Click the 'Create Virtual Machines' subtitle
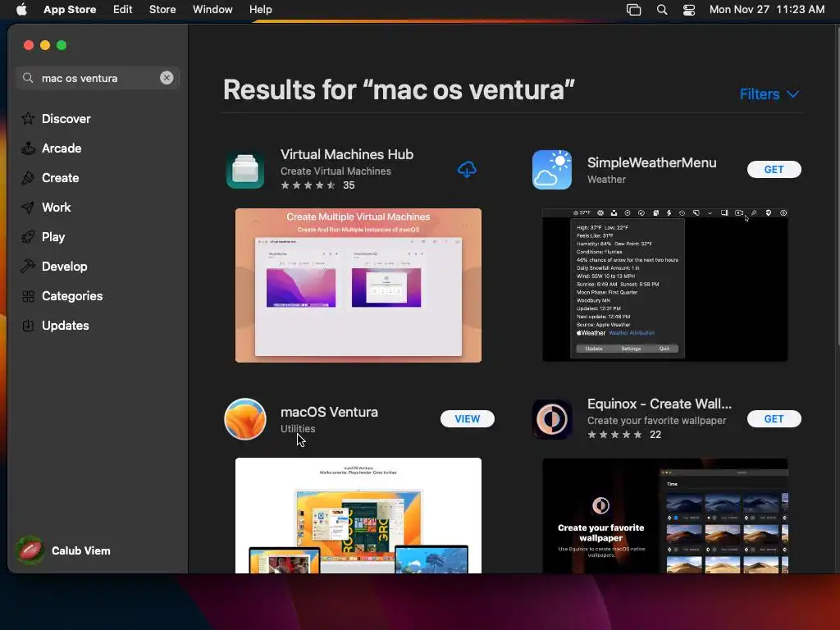 [336, 171]
